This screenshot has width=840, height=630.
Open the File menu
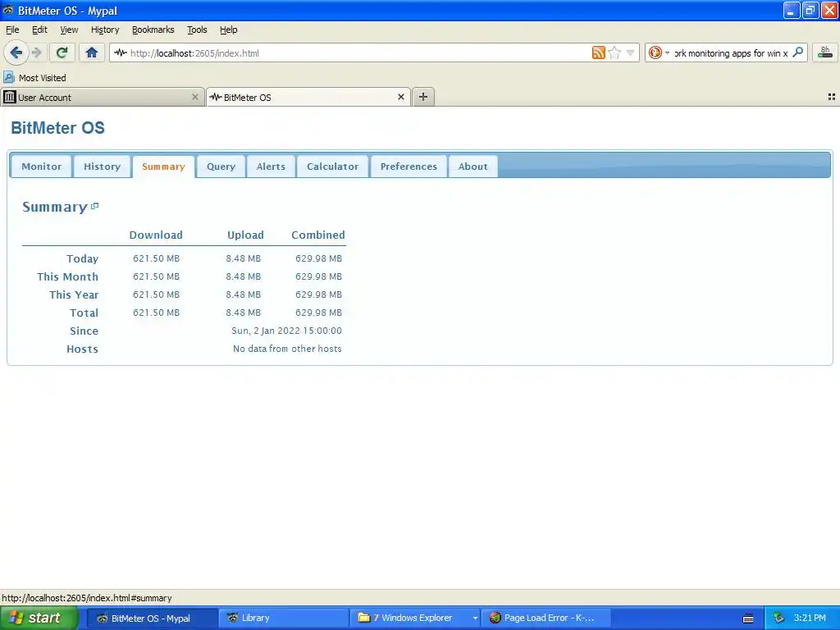coord(12,30)
